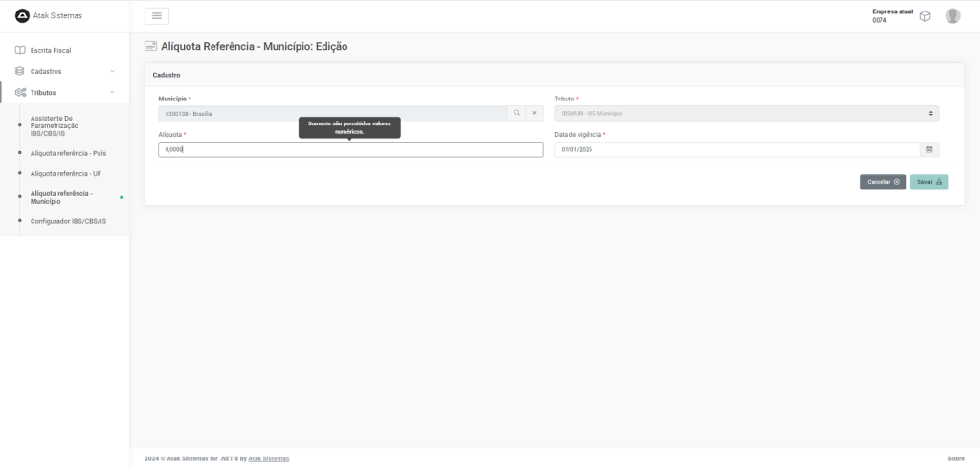Screen dimensions: 980x468
Task: Clear the Município field with X icon
Action: tap(534, 113)
